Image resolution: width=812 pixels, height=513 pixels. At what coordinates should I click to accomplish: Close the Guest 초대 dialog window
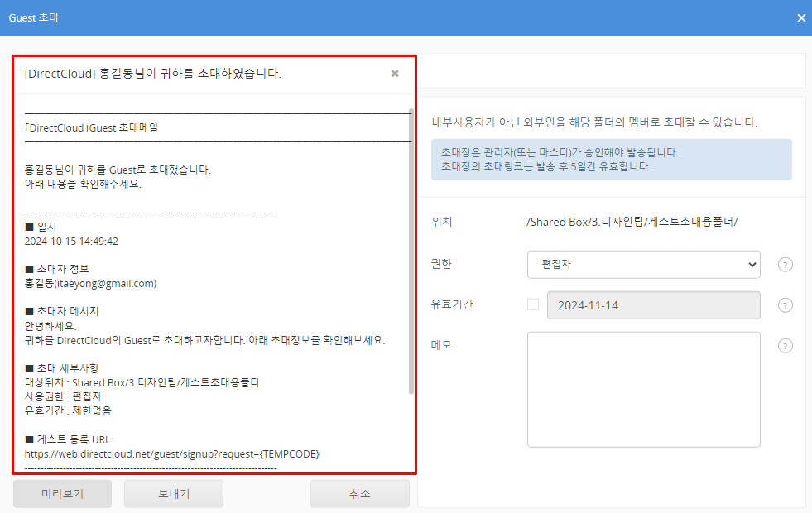point(800,17)
